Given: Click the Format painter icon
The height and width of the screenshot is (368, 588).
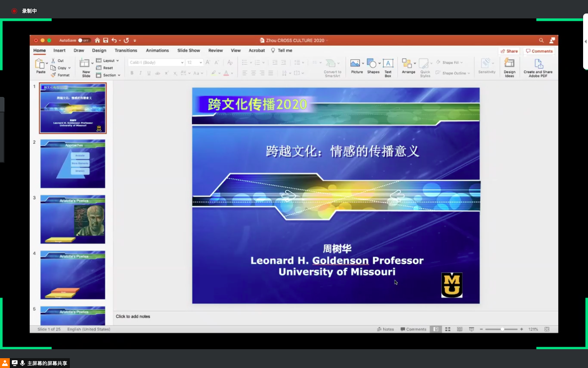Looking at the screenshot, I should coord(53,75).
